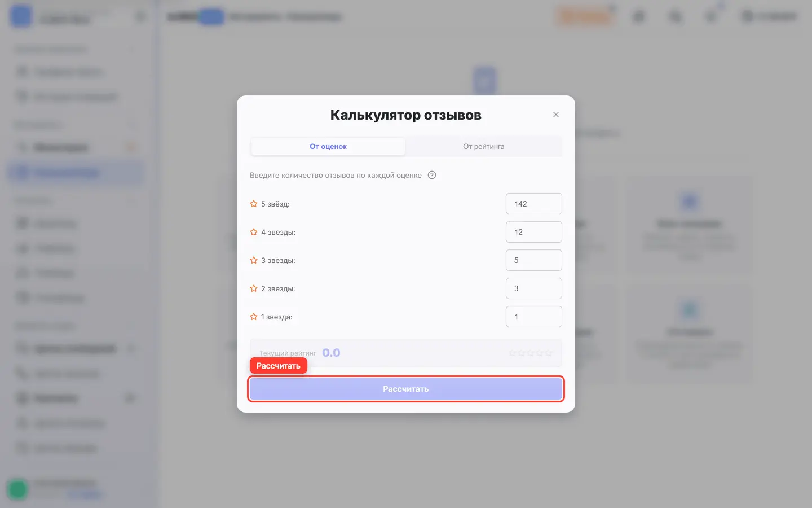Click the red Рассчитать tooltip label

(279, 366)
